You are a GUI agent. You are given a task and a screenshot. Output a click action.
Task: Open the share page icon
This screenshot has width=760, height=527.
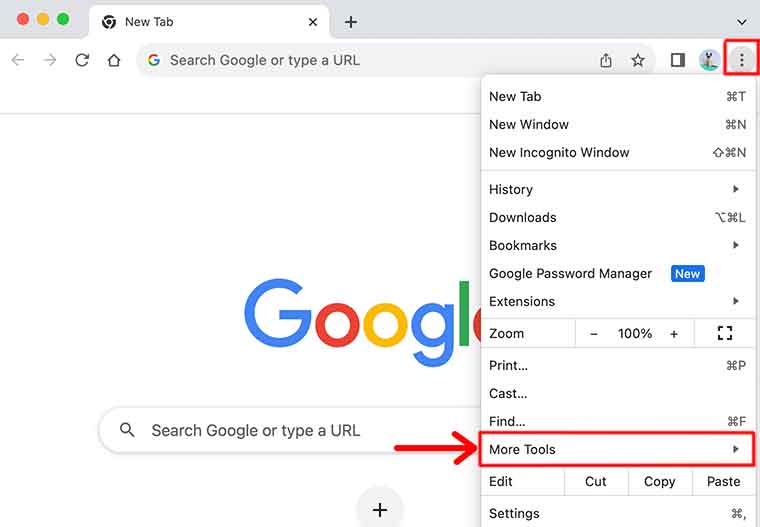tap(606, 60)
